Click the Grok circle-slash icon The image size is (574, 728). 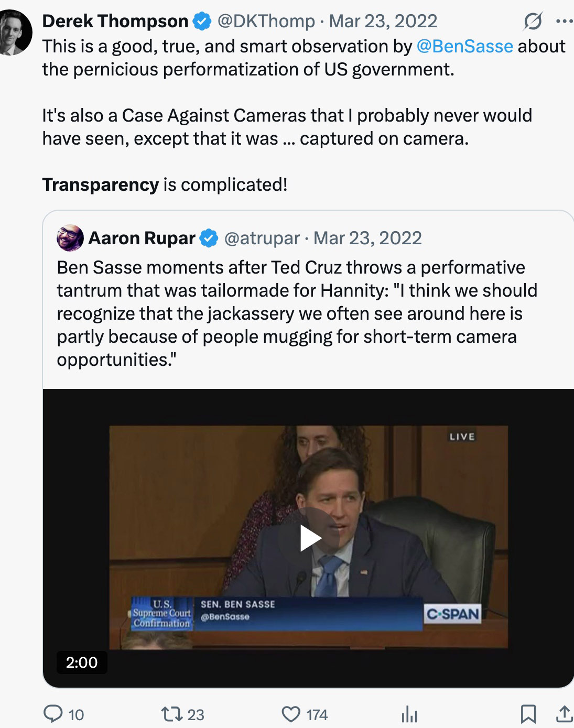533,21
